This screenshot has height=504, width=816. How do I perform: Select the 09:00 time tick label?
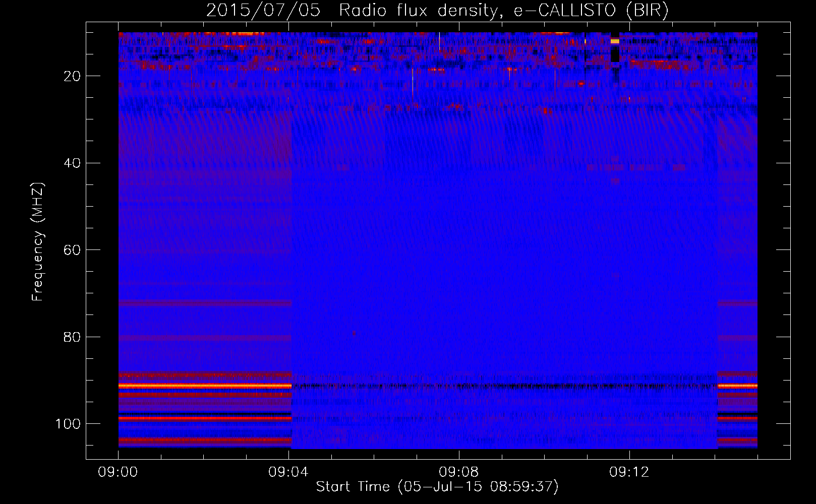pyautogui.click(x=118, y=472)
